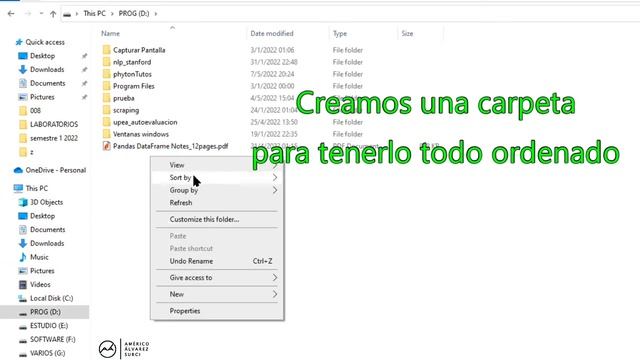Image resolution: width=640 pixels, height=360 pixels.
Task: Click the 3D Objects icon
Action: [23, 202]
